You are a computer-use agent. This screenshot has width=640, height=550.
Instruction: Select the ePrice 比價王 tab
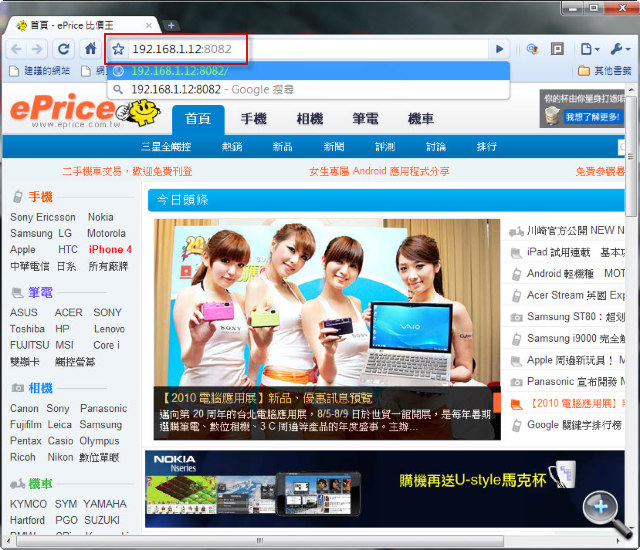click(x=82, y=26)
